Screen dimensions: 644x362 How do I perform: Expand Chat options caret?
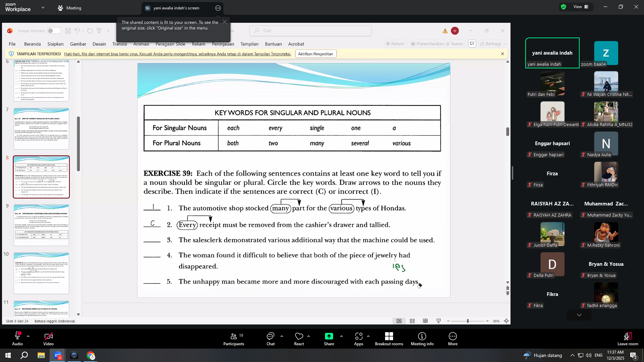[x=281, y=336]
